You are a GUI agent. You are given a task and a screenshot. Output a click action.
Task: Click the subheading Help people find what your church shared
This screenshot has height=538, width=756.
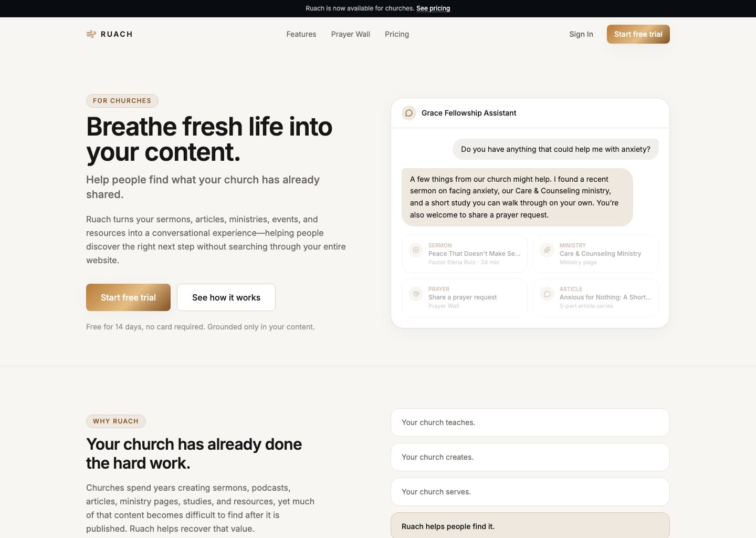pyautogui.click(x=203, y=187)
